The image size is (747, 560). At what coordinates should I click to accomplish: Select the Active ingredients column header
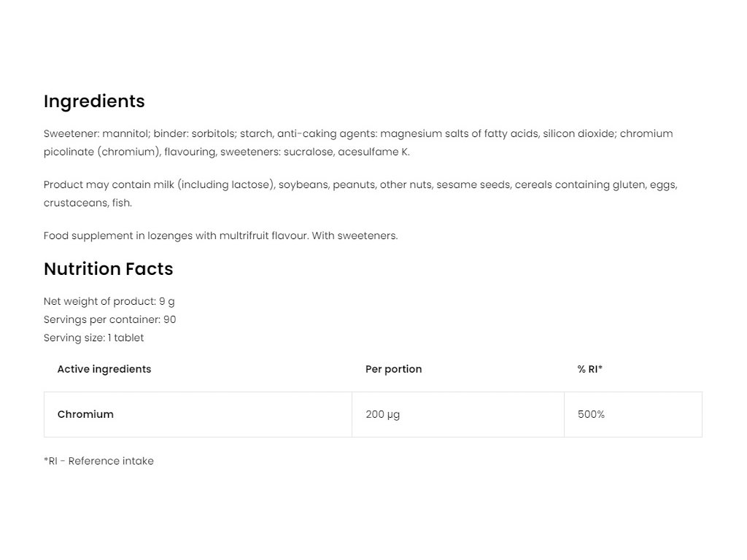coord(104,369)
